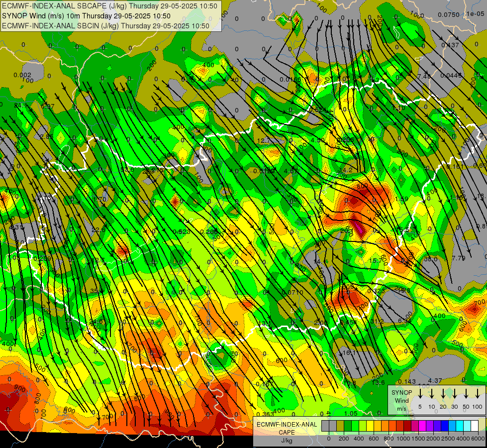Image resolution: width=487 pixels, height=448 pixels.
Task: Click the '4000' tick label in the CAPE colorbar
Action: point(463,439)
